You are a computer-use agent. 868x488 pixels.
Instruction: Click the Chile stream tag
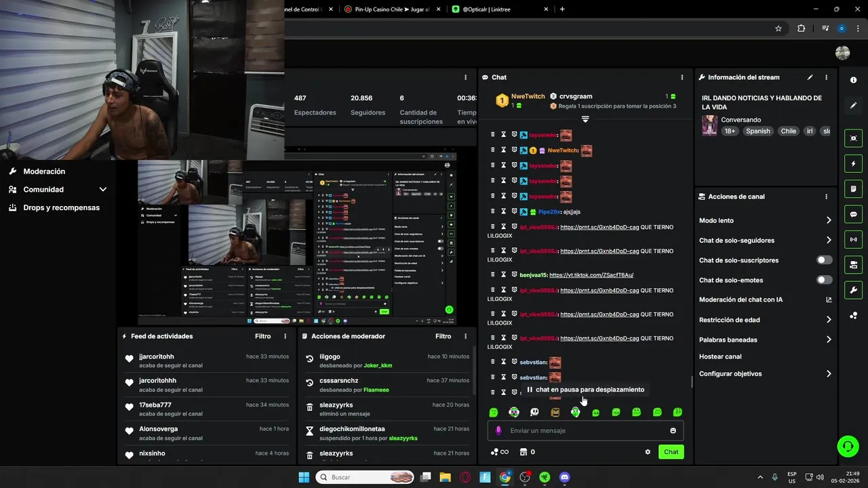pos(788,131)
